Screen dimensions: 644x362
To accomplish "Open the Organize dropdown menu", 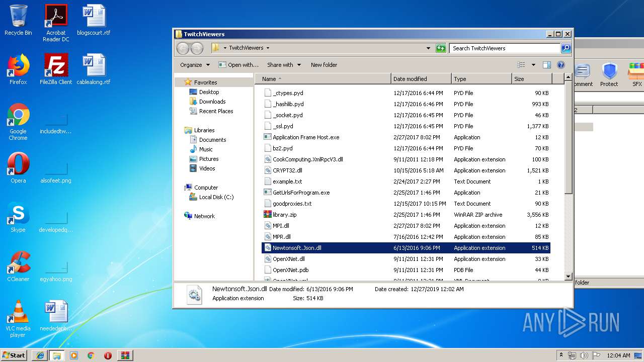I will pos(195,65).
